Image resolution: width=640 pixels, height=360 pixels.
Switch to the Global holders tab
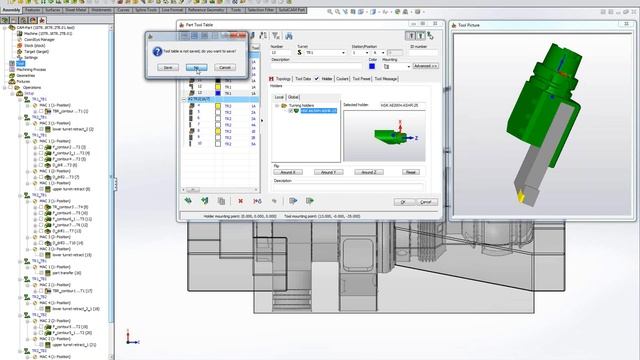pyautogui.click(x=293, y=97)
